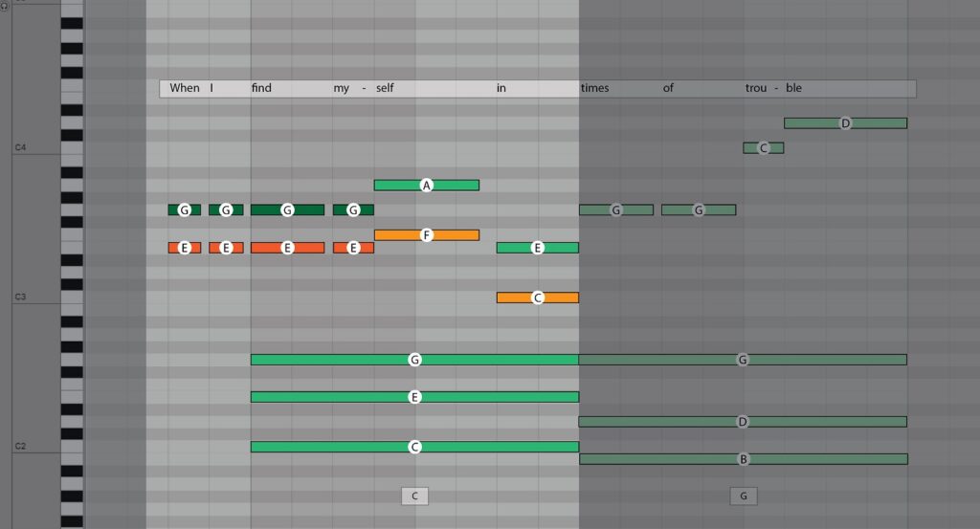The image size is (980, 529).
Task: Select the green A note under "self"
Action: coord(426,185)
